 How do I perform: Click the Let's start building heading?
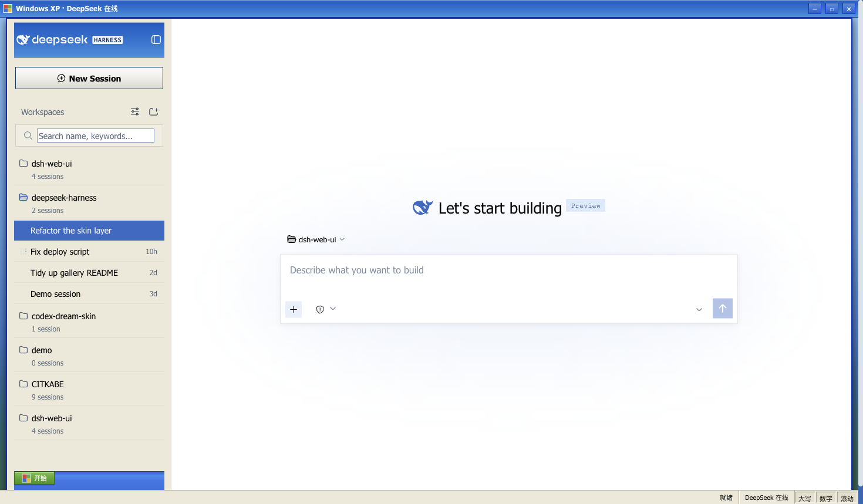pyautogui.click(x=500, y=208)
